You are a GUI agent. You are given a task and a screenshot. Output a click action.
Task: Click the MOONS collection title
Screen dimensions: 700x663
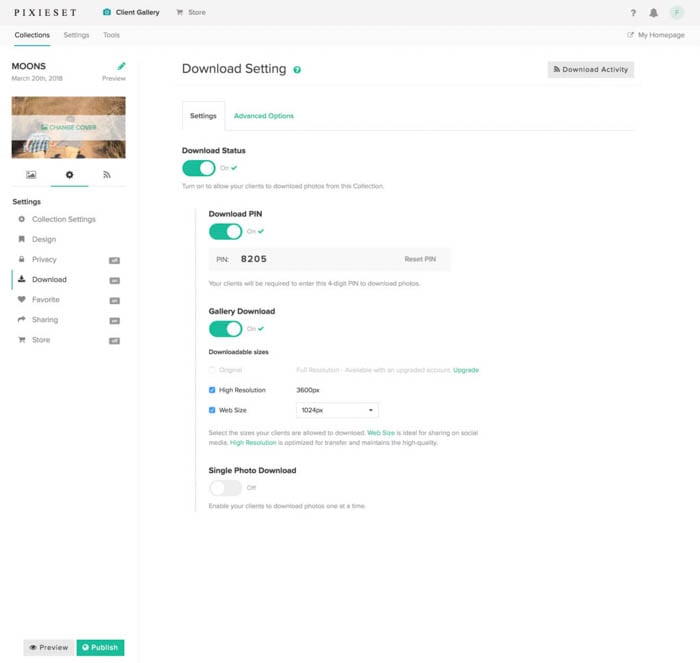click(x=29, y=66)
